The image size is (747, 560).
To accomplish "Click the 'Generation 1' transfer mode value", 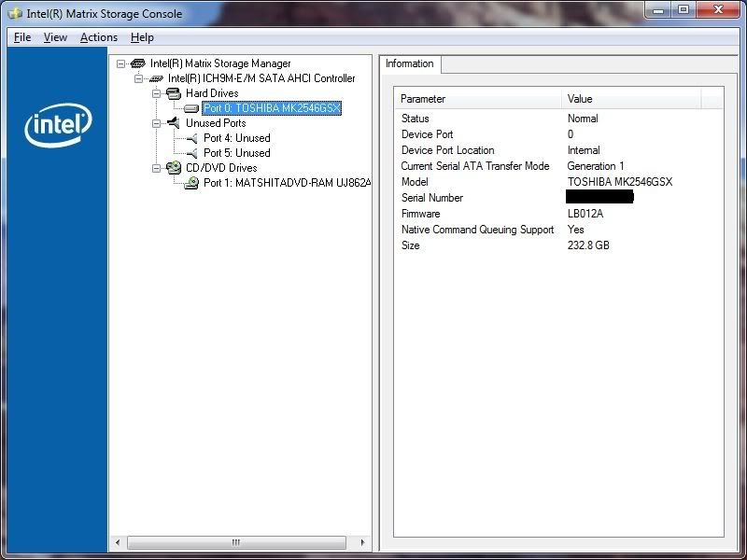I will pos(596,166).
